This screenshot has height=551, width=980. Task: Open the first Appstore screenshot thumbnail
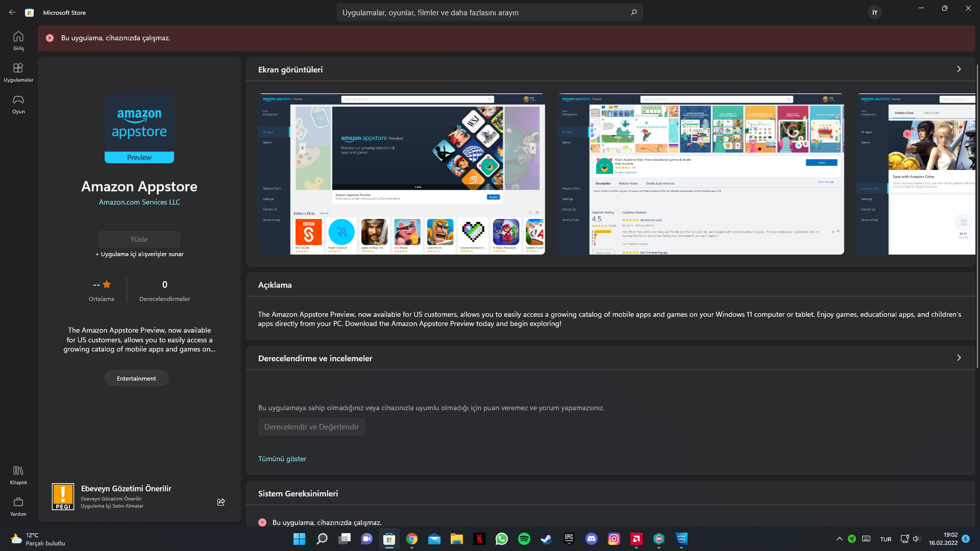402,173
